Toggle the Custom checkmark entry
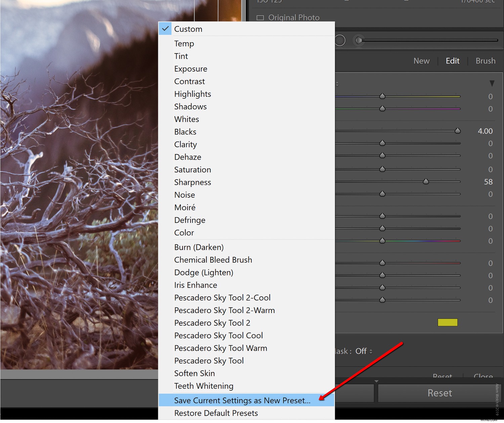 click(188, 29)
